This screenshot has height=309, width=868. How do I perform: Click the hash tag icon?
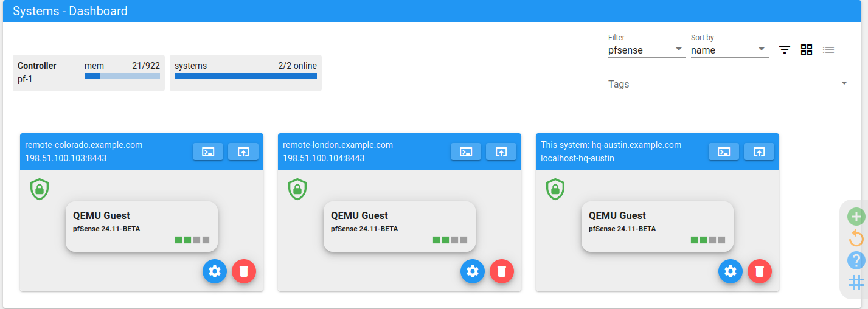point(856,282)
